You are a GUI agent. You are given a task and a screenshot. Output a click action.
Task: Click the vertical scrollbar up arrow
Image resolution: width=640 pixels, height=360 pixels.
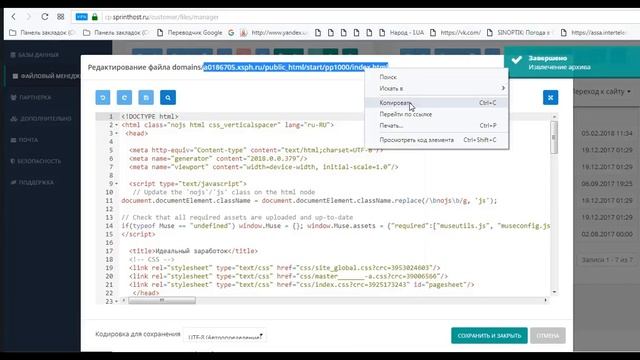pos(554,117)
